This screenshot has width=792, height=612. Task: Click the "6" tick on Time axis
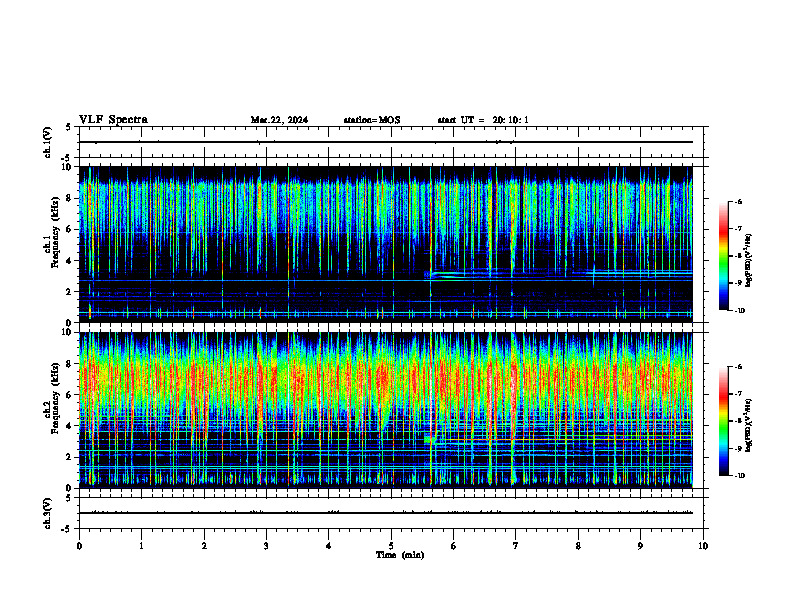(453, 546)
